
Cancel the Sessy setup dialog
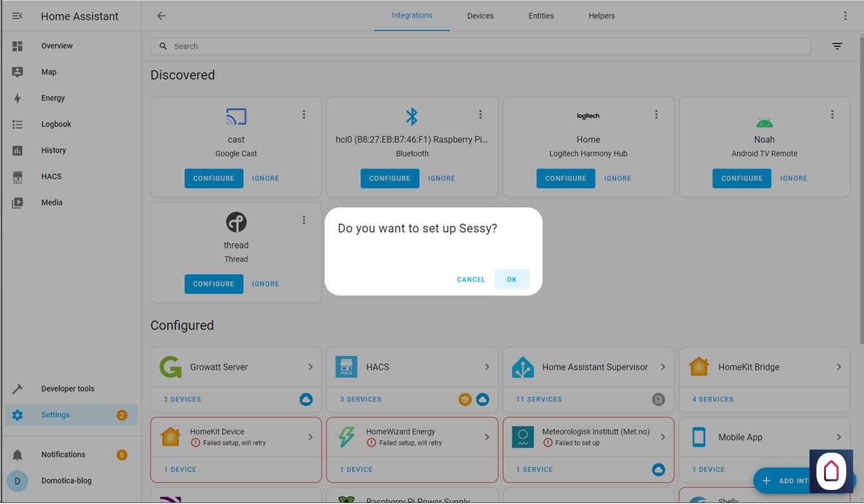(471, 280)
